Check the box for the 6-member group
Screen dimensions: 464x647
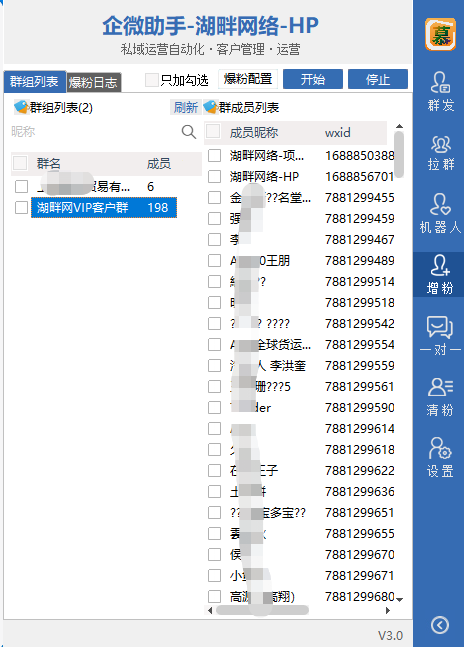[x=21, y=187]
